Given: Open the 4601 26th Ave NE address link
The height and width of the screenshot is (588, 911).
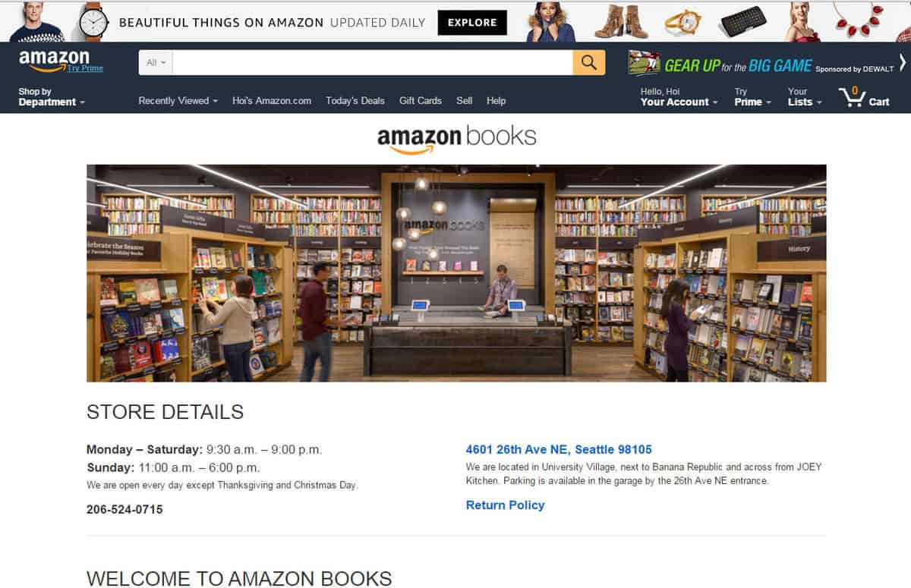Looking at the screenshot, I should [559, 450].
